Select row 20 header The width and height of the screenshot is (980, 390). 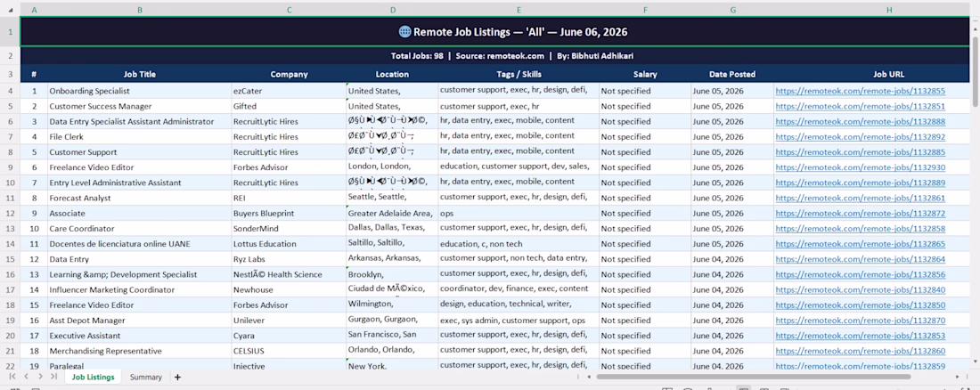click(x=10, y=336)
